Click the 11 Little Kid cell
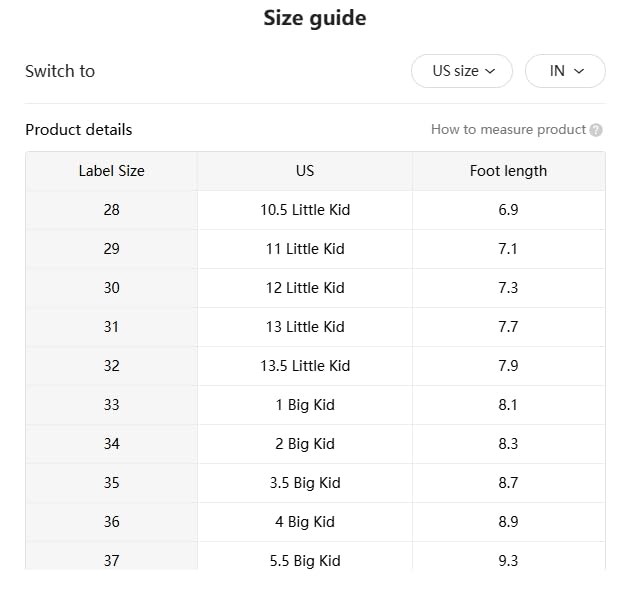 [305, 249]
